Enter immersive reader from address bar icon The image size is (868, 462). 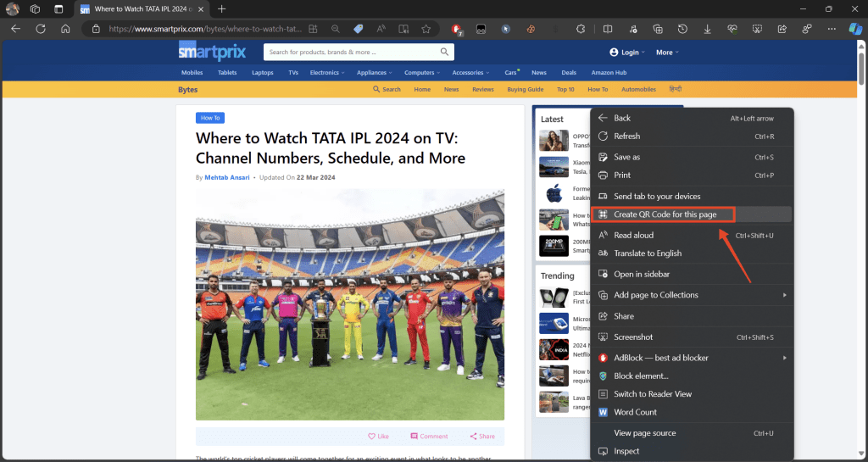[x=403, y=29]
